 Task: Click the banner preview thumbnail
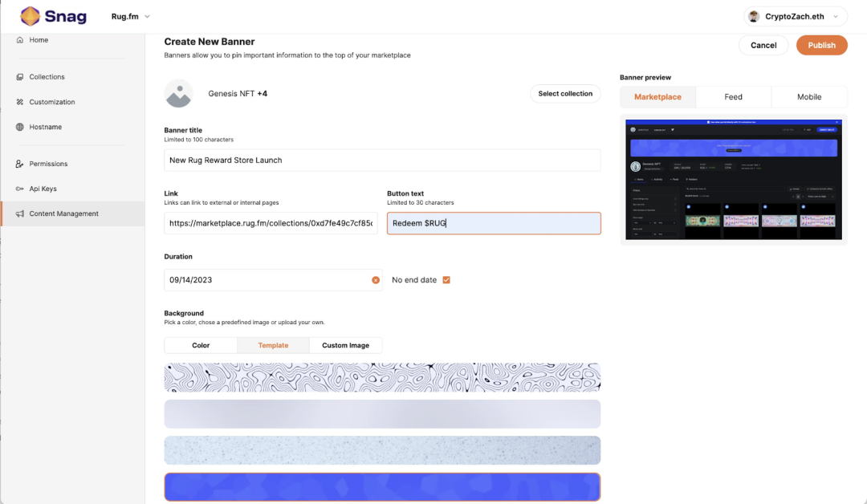pos(733,180)
